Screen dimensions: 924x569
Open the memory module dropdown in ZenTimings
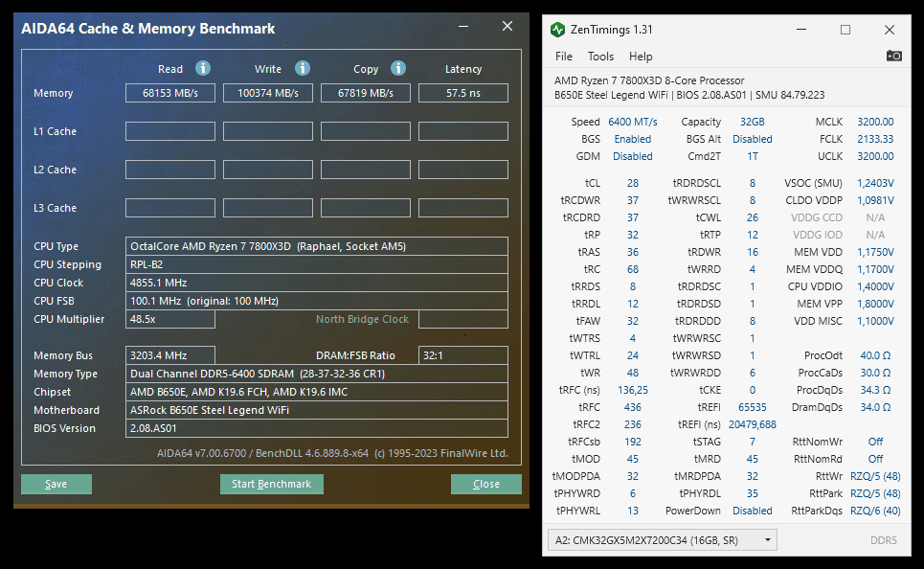[x=662, y=540]
